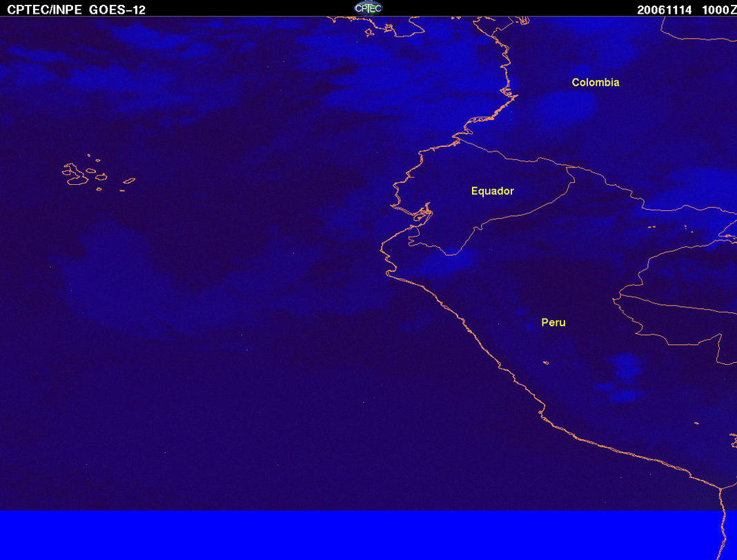Click the "Peru" country label
The width and height of the screenshot is (737, 560).
553,322
